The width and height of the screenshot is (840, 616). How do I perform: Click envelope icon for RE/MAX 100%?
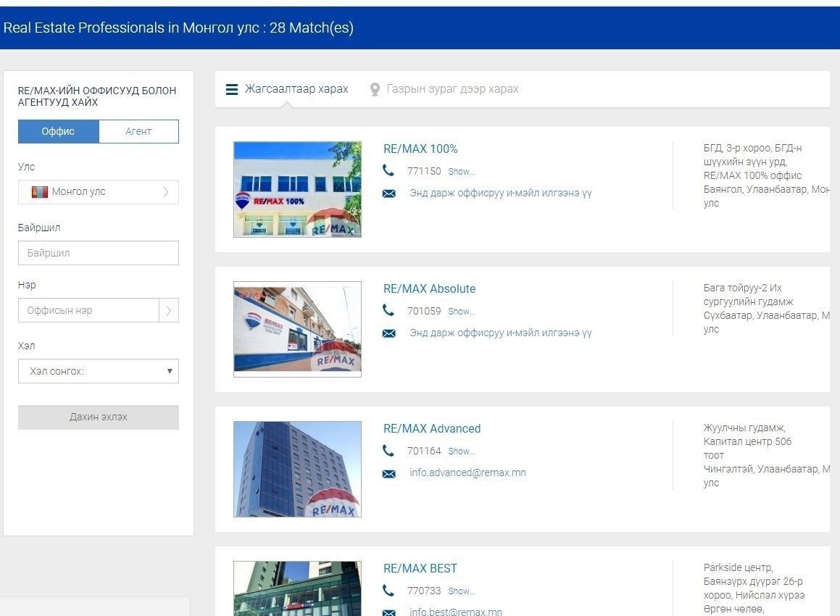(389, 193)
